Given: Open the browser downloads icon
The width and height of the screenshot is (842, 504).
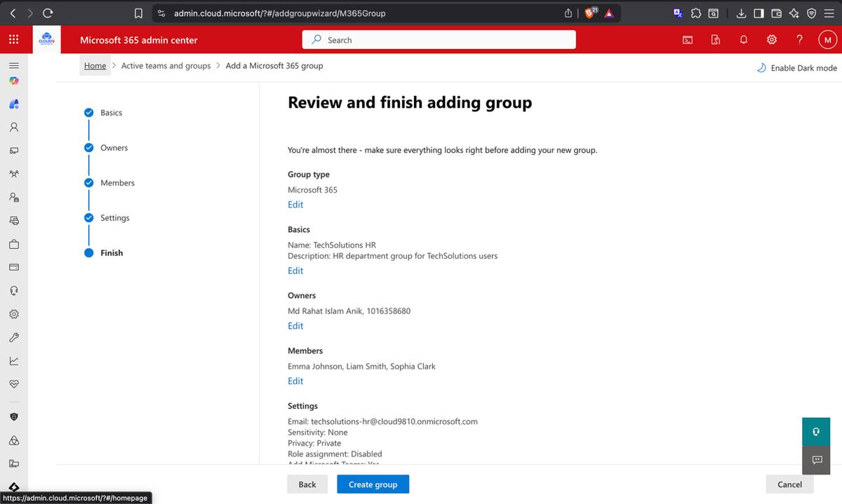Looking at the screenshot, I should (742, 13).
